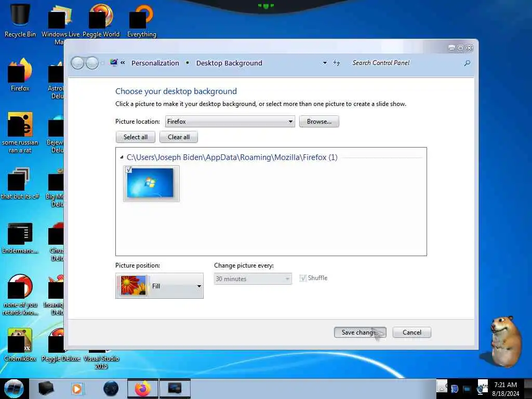Viewport: 532px width, 399px height.
Task: Click the Save changes button
Action: pos(360,332)
